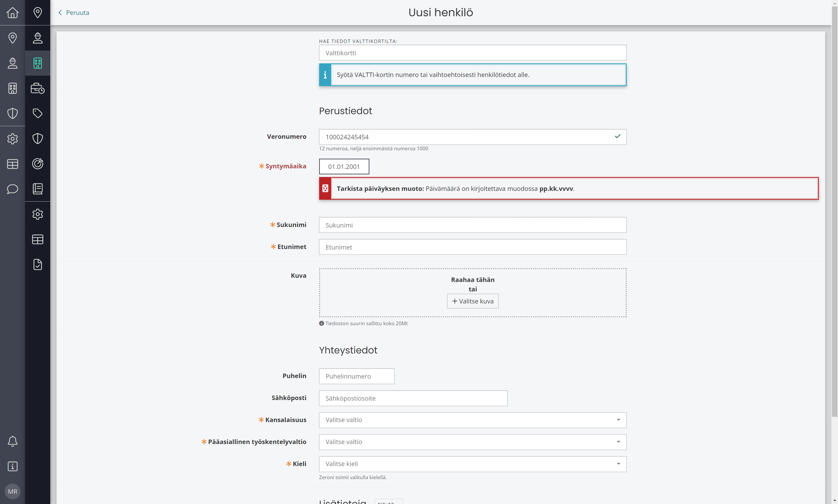This screenshot has height=504, width=838.
Task: Click the Raahaa tähän image drop zone
Action: [473, 292]
